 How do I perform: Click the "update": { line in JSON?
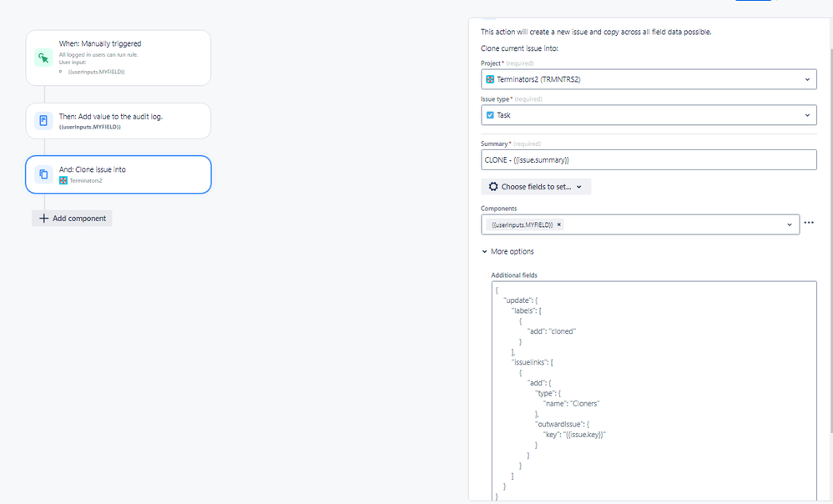[521, 300]
